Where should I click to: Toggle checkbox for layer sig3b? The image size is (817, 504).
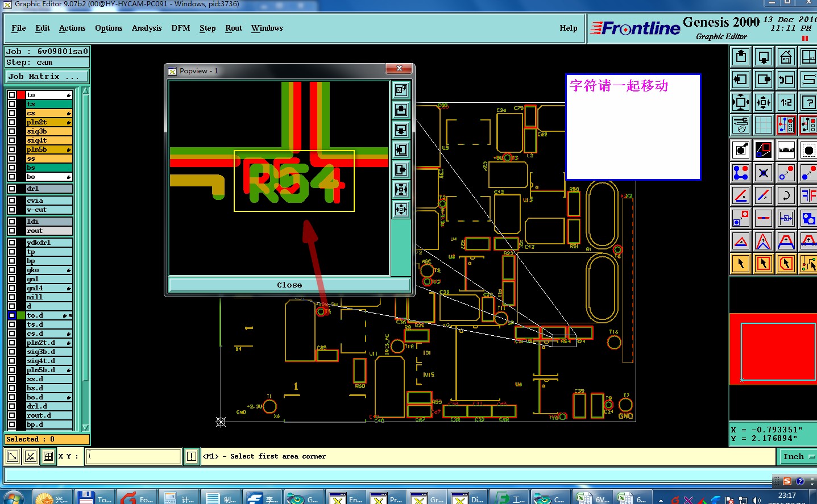tap(12, 131)
